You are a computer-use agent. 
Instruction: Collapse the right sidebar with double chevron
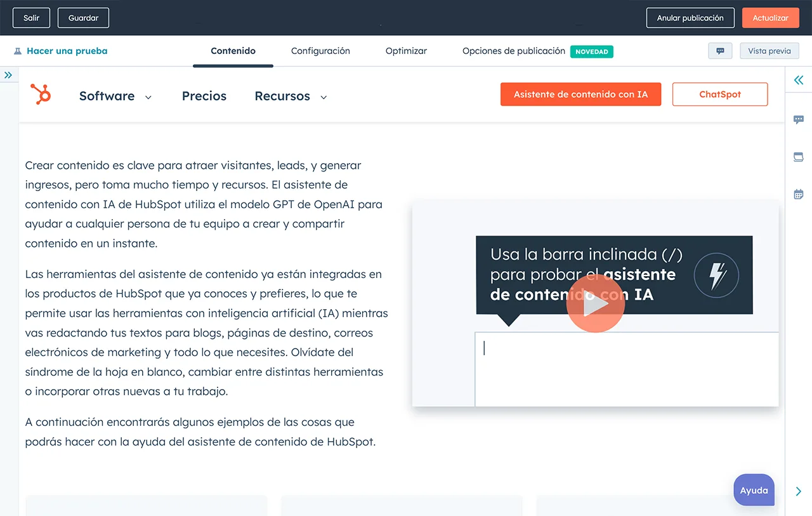point(799,80)
